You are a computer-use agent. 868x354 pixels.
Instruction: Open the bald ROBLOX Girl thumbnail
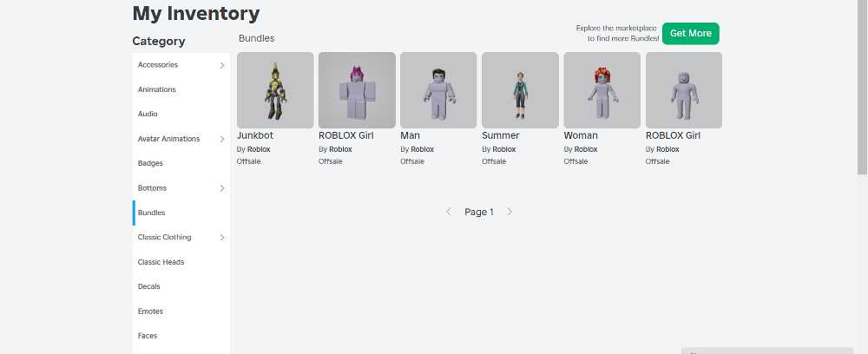(x=684, y=90)
